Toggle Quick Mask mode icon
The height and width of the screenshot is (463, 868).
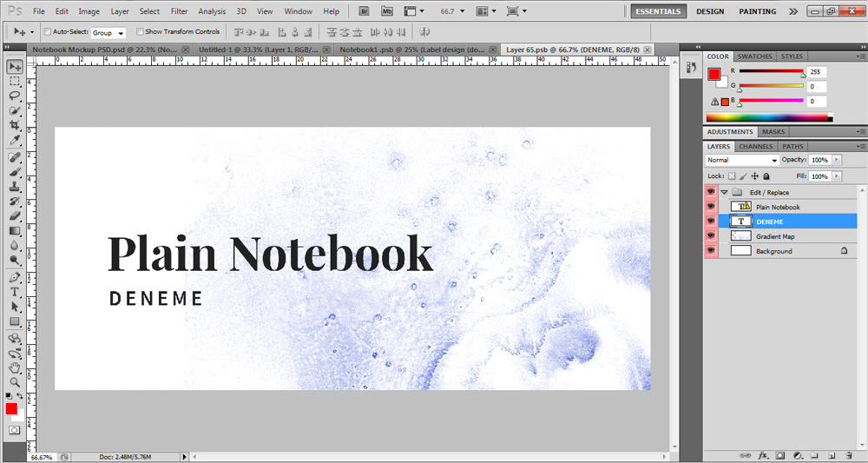(15, 430)
